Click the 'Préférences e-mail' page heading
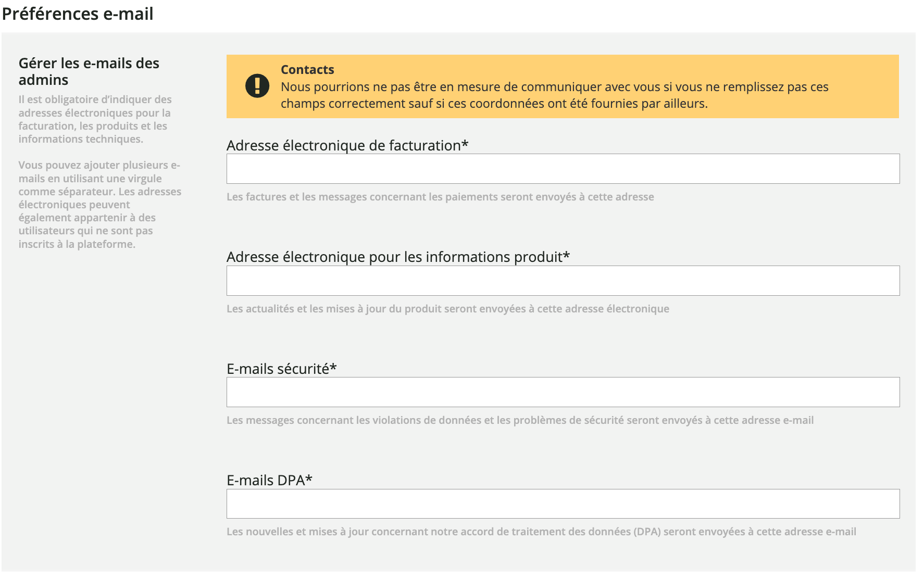The height and width of the screenshot is (579, 924). coord(78,14)
